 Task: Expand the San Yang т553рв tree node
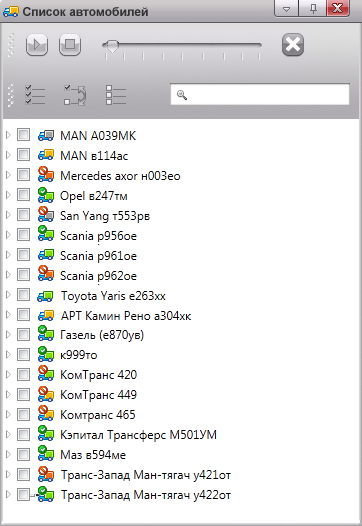click(x=8, y=215)
